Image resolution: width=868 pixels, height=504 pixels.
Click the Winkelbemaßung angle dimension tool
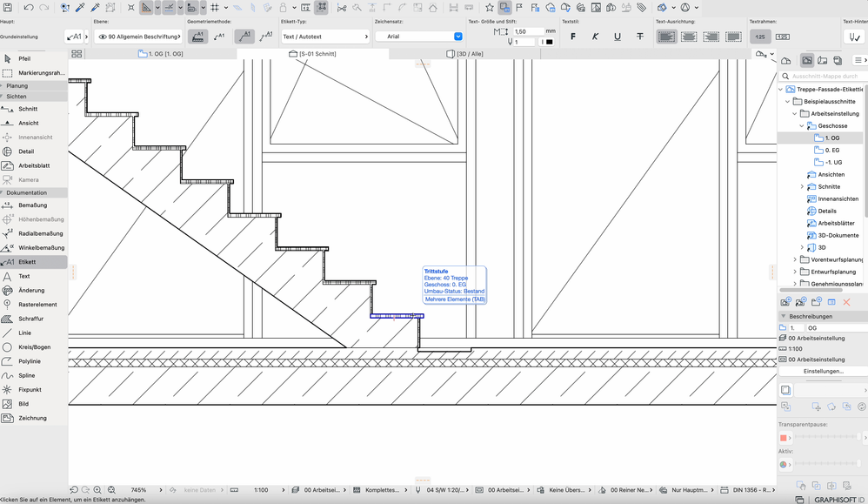pos(41,247)
